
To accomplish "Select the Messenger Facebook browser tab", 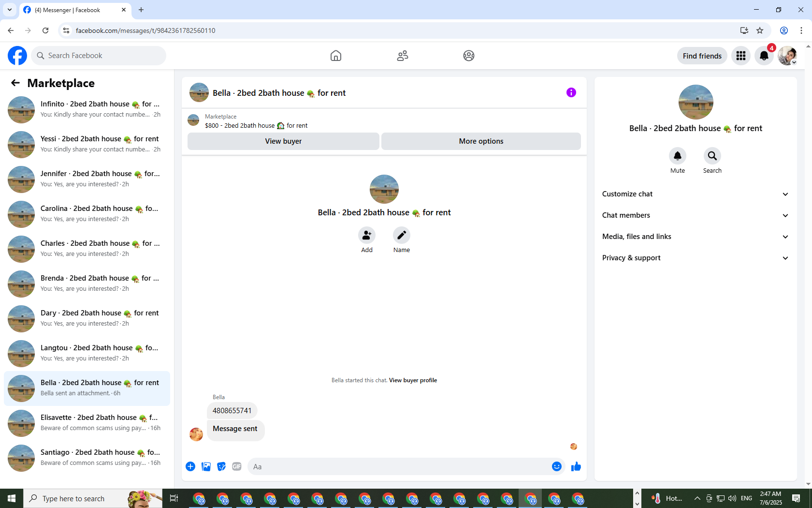I will pyautogui.click(x=75, y=10).
